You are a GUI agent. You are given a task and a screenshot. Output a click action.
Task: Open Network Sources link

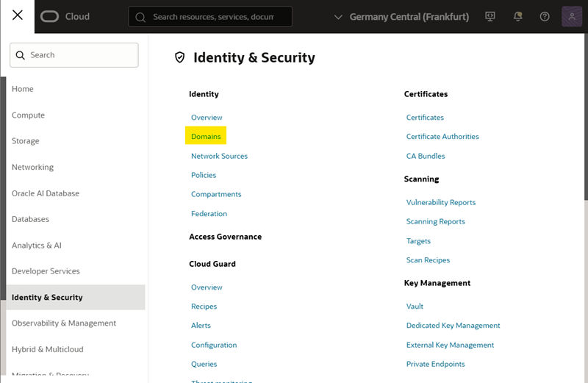pyautogui.click(x=219, y=156)
